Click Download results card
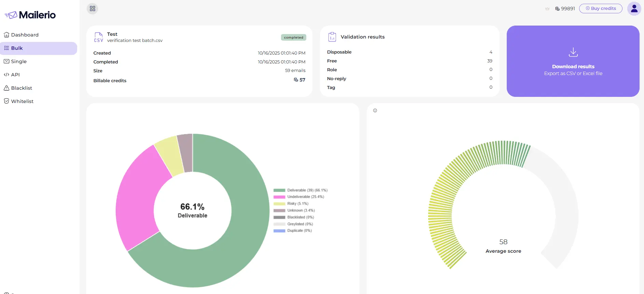Screen dimensions: 644x294 (x=573, y=67)
